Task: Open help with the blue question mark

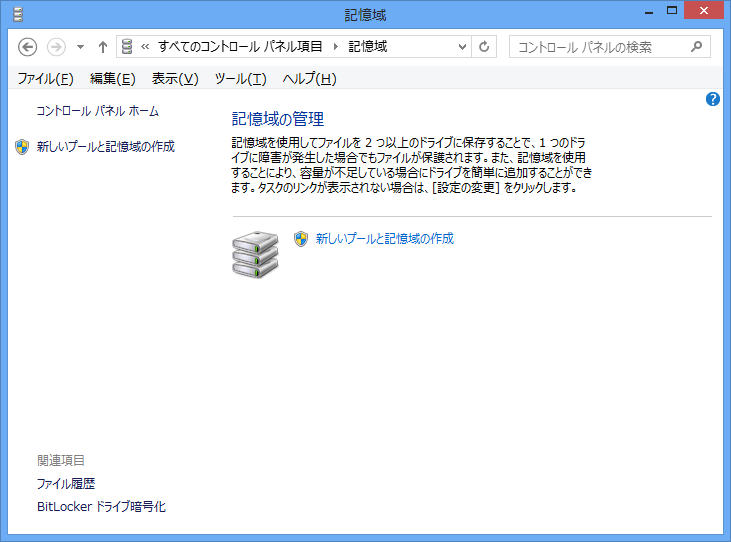Action: click(x=713, y=99)
